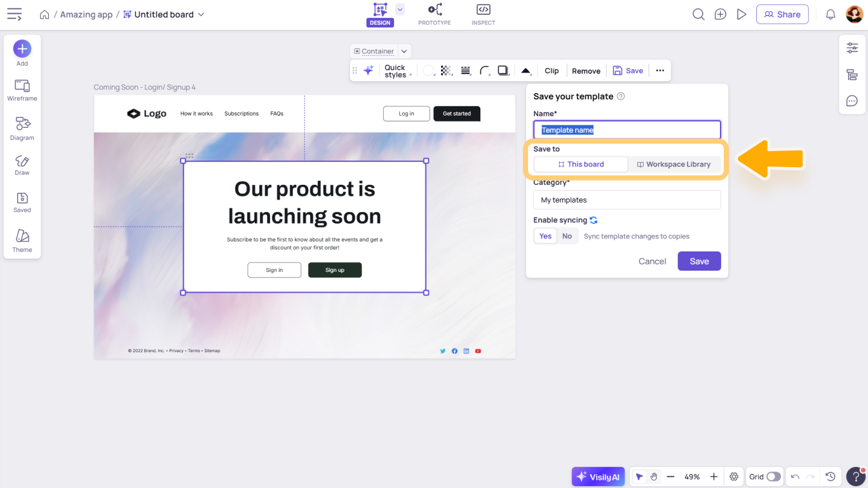Screen dimensions: 868x488
Task: Click the Template name input field
Action: [627, 129]
